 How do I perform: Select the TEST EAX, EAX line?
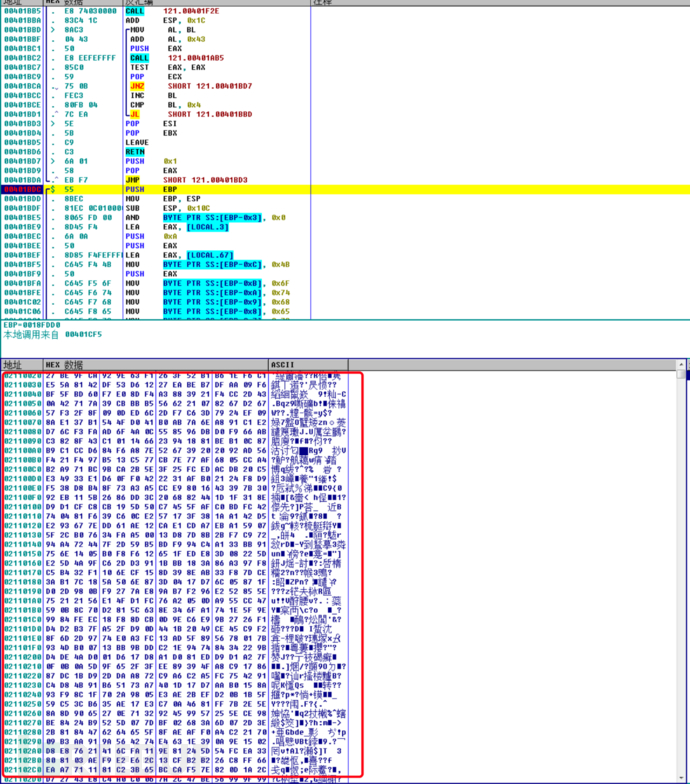[168, 68]
